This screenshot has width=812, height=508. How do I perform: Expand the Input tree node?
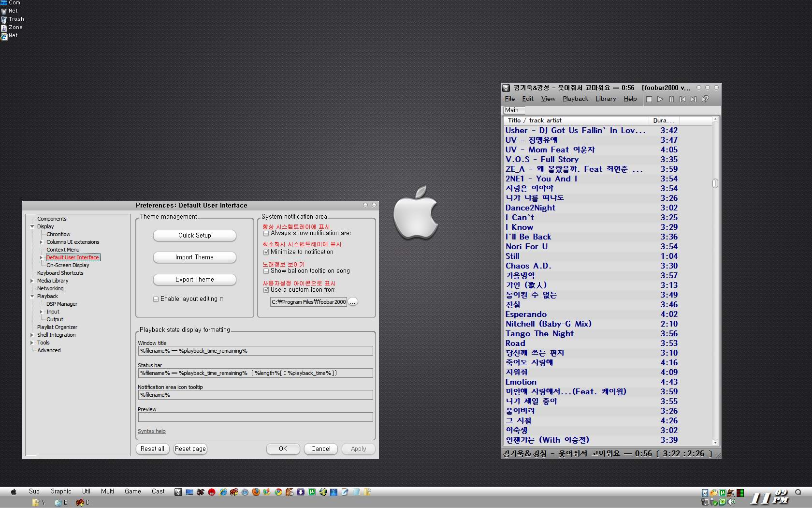[x=41, y=312]
